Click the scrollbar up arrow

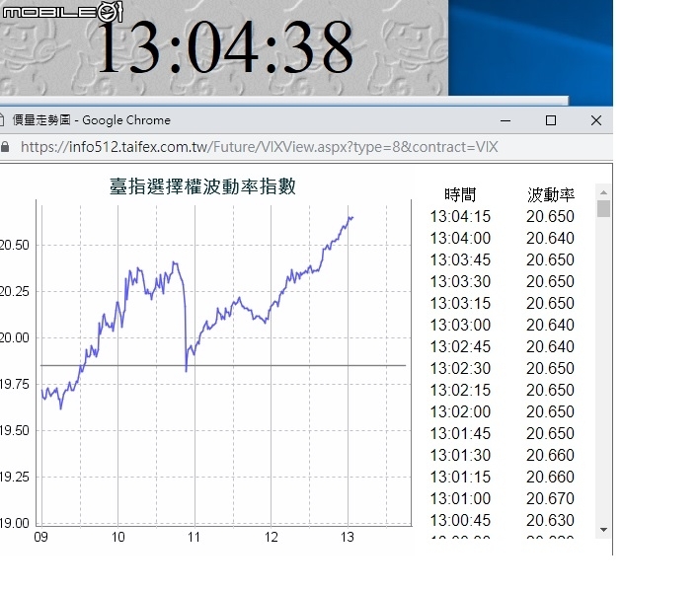click(x=603, y=192)
